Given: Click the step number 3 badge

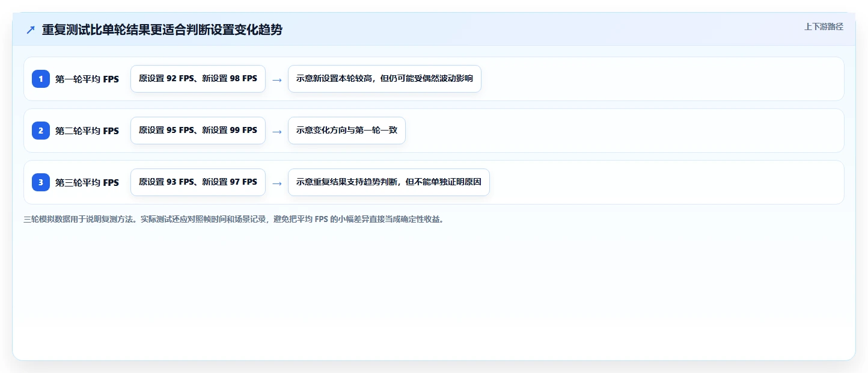Looking at the screenshot, I should pyautogui.click(x=41, y=182).
